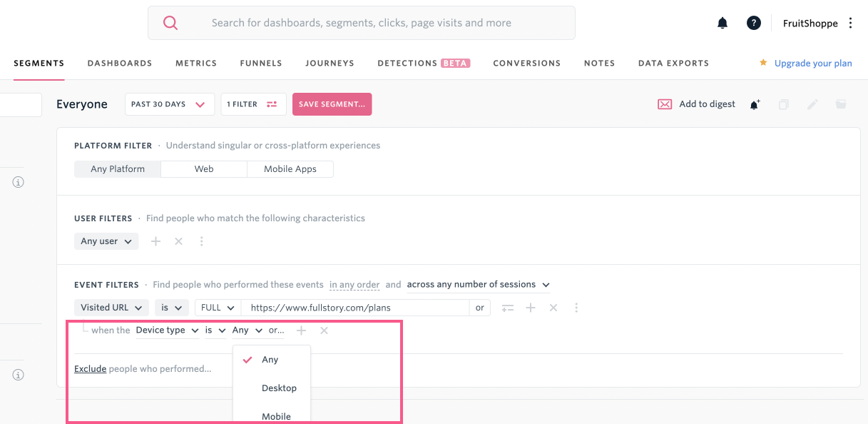Click the Save Segment button
The height and width of the screenshot is (424, 868).
click(332, 104)
